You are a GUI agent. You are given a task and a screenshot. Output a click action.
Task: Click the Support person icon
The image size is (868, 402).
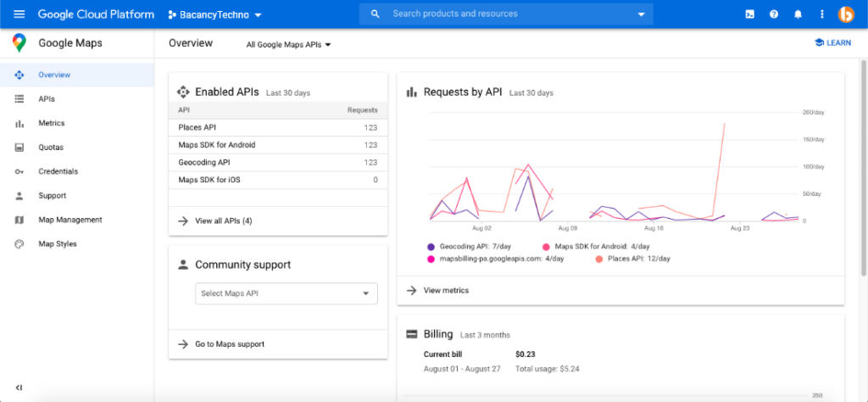(x=19, y=195)
